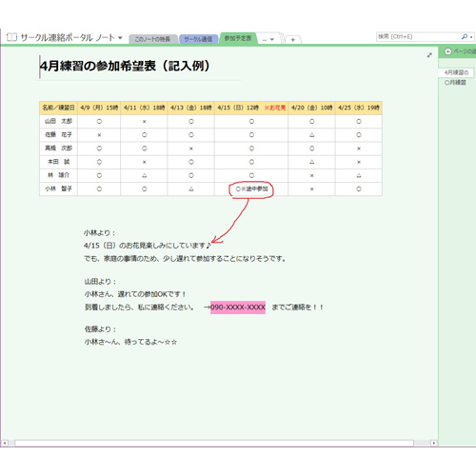Open the ○月練習 page in page list
The height and width of the screenshot is (476, 476).
pos(455,83)
